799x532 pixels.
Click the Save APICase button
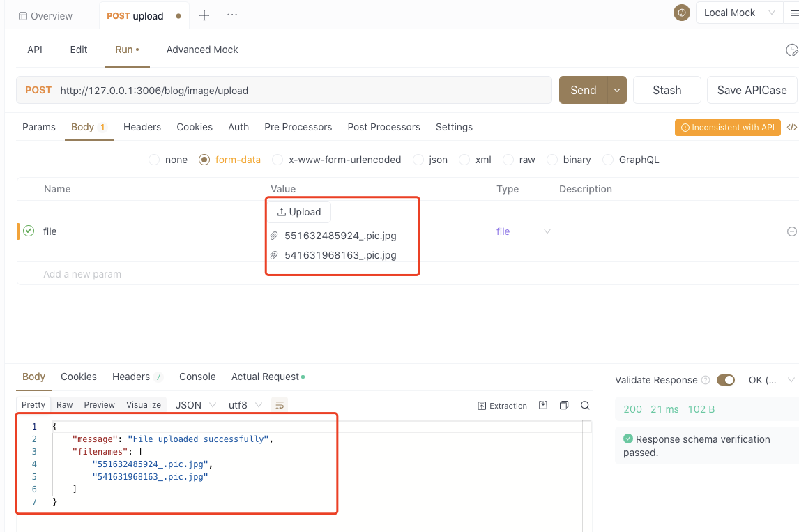752,90
